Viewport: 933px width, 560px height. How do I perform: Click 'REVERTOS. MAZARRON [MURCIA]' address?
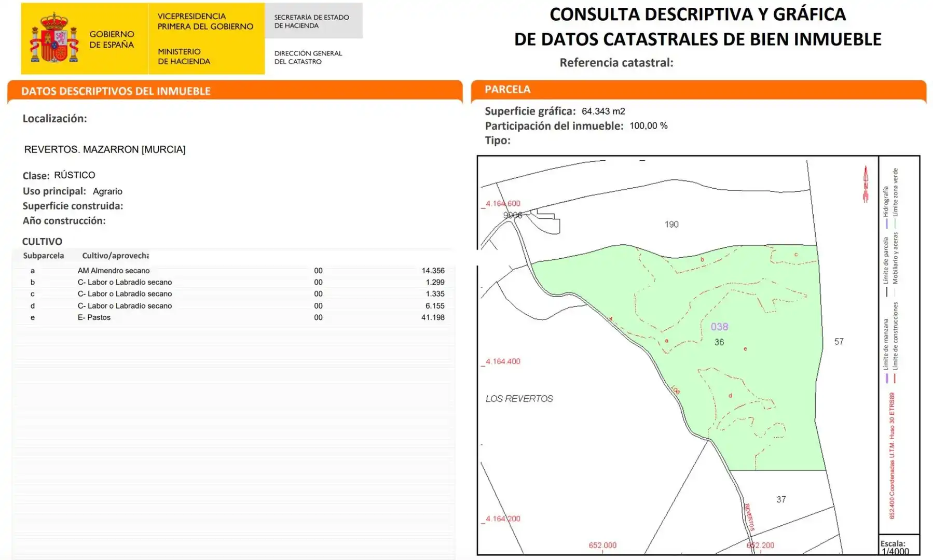pos(104,149)
